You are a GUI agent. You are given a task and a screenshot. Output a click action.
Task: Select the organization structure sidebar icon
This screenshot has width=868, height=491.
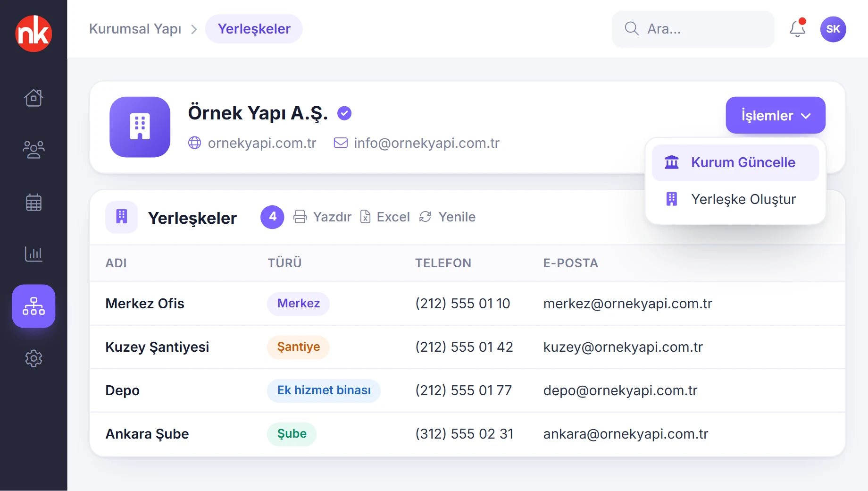(33, 306)
